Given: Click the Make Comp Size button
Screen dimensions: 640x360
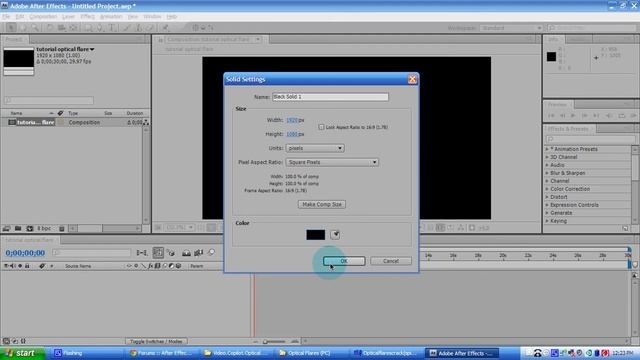Looking at the screenshot, I should pos(322,204).
